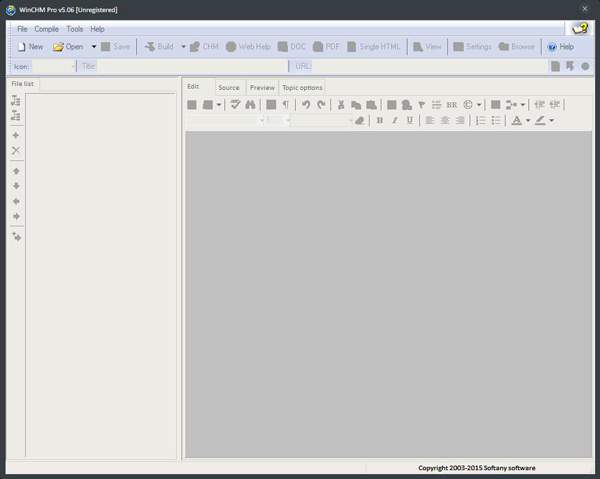
Task: Switch to the Source tab
Action: (x=229, y=88)
